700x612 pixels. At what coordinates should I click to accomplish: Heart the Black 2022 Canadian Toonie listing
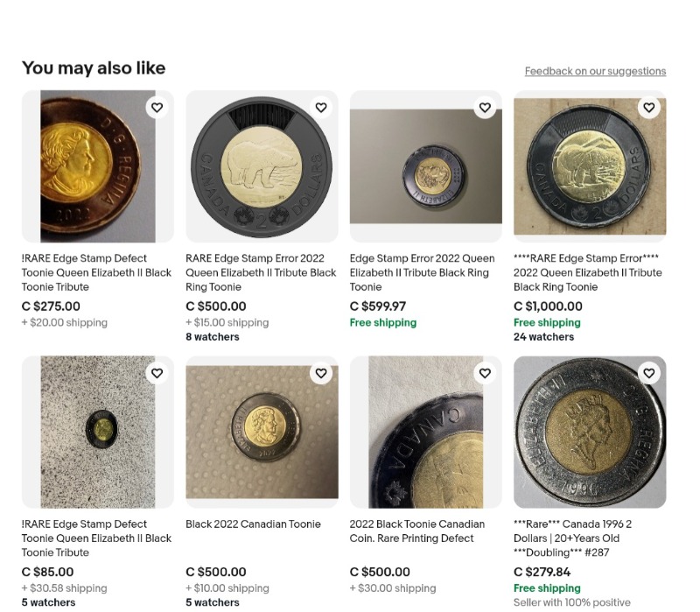(321, 374)
